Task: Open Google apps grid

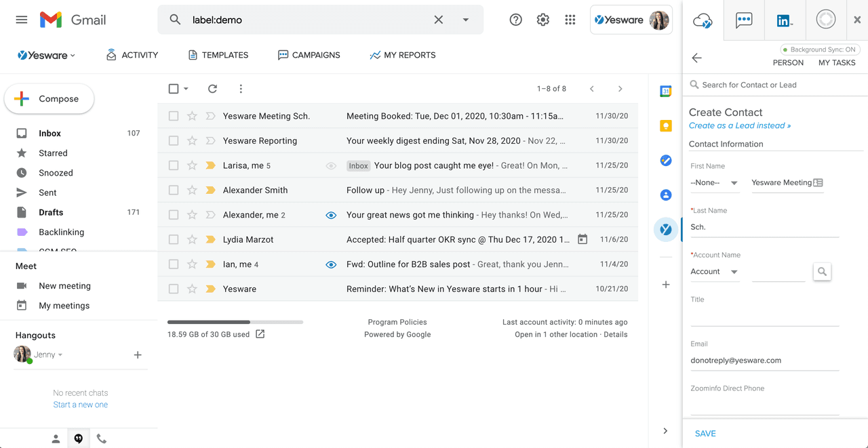Action: tap(570, 20)
